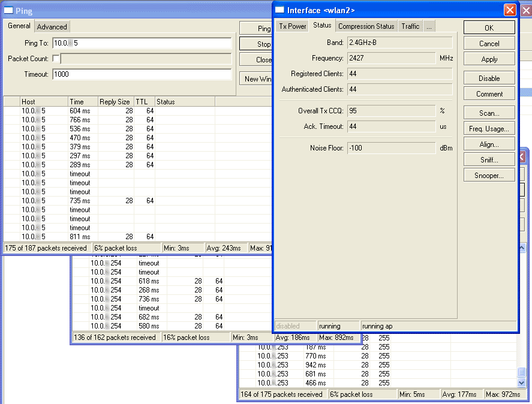Click the Registered Clients value field
Viewport: 532px width, 404px height.
[x=399, y=74]
